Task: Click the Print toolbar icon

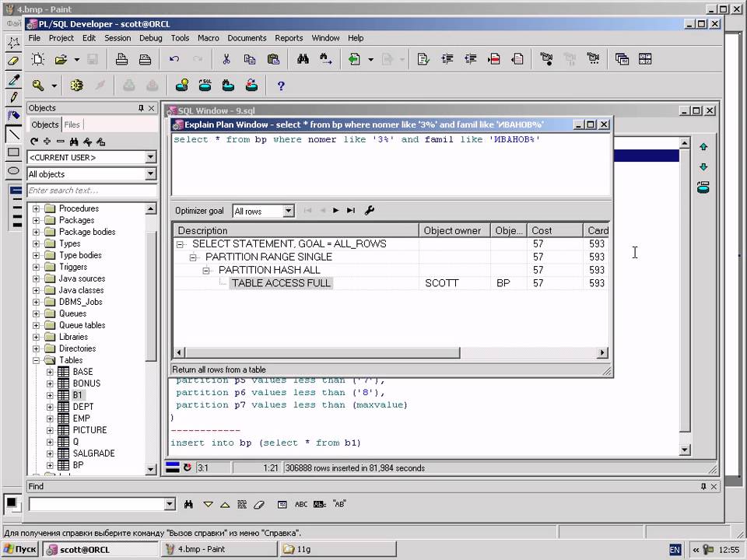Action: (x=121, y=59)
